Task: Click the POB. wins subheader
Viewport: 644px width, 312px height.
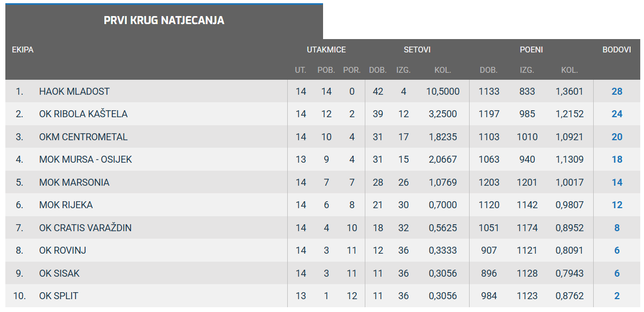Action: pos(326,70)
